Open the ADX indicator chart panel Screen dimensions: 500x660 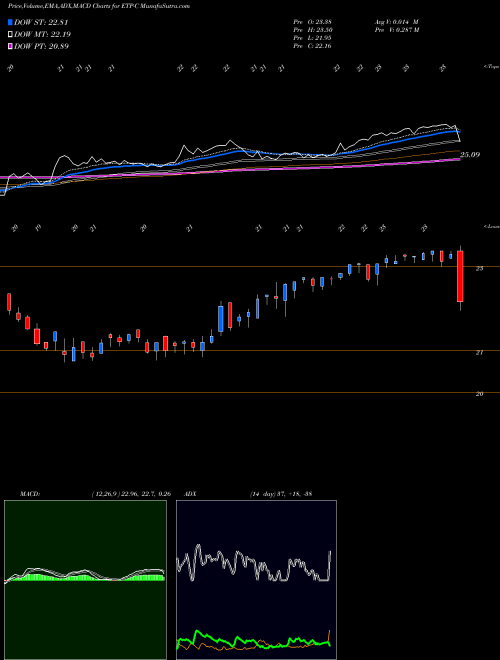point(256,580)
